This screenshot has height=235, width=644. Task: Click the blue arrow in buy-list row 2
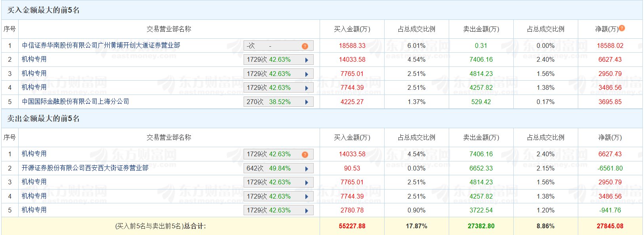tap(307, 60)
